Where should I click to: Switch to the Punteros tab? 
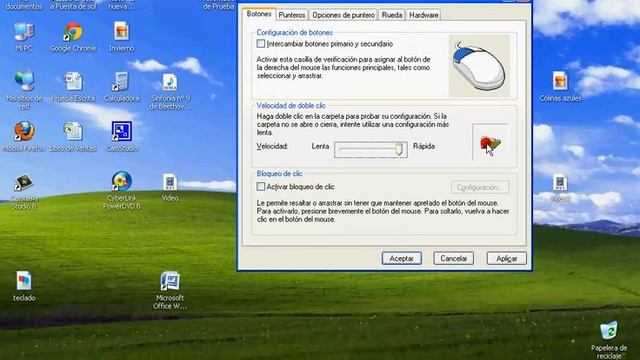[292, 15]
